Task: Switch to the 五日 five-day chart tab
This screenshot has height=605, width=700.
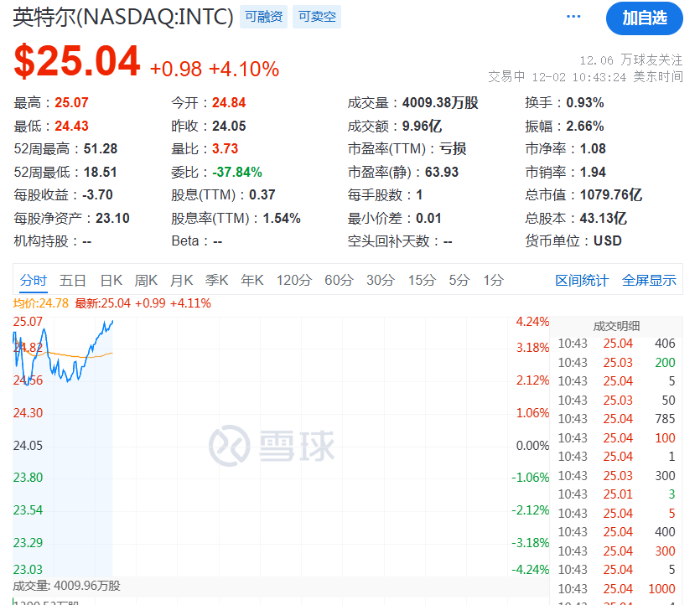Action: pos(73,281)
